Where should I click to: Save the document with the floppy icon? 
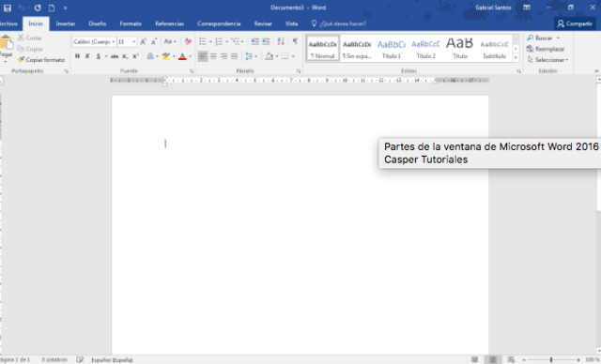[8, 8]
